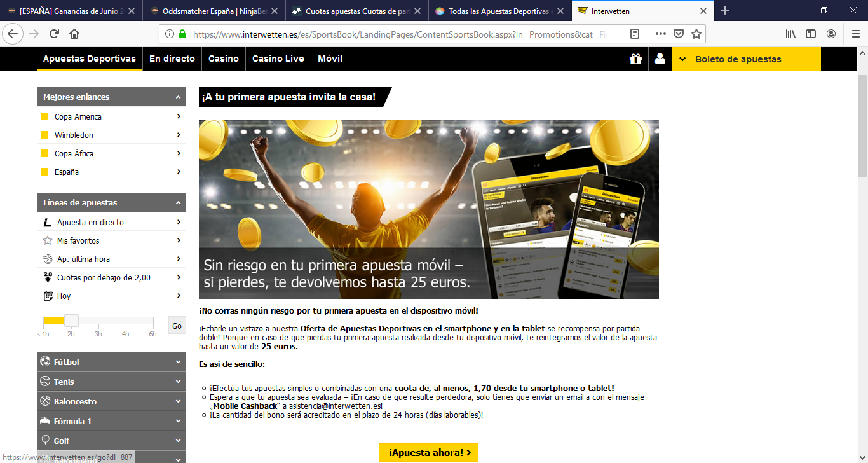Close the Cuotas apuestas tab

tap(417, 11)
